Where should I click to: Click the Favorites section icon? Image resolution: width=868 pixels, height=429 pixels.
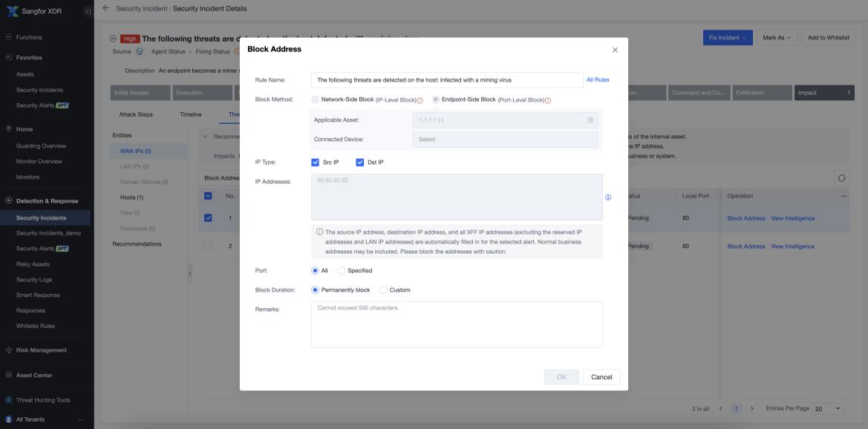8,57
